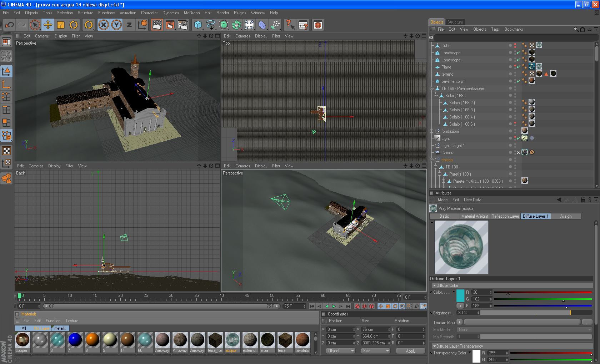Open the Render Settings icon
The image size is (600, 364).
click(x=183, y=25)
